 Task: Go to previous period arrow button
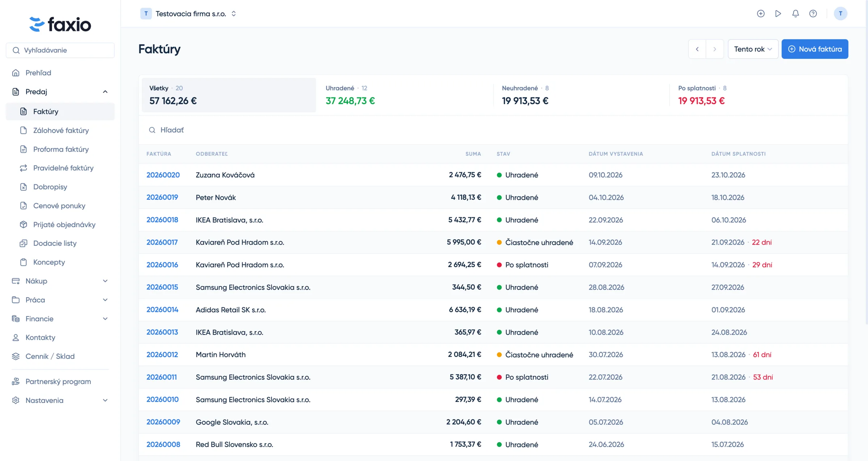coord(697,49)
